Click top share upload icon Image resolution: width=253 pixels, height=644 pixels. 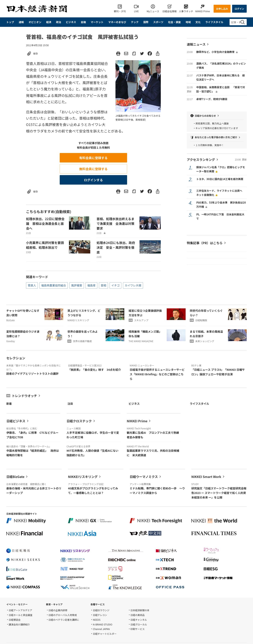point(157,54)
